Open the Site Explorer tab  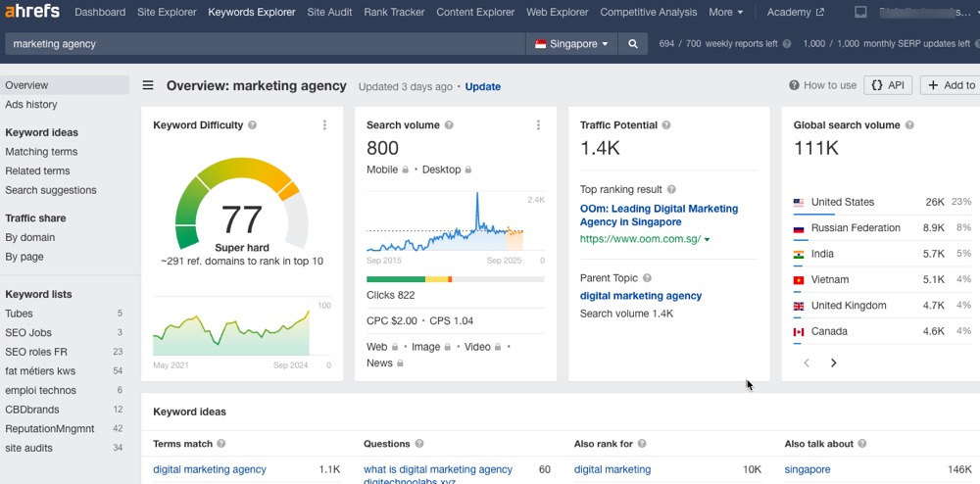click(167, 13)
